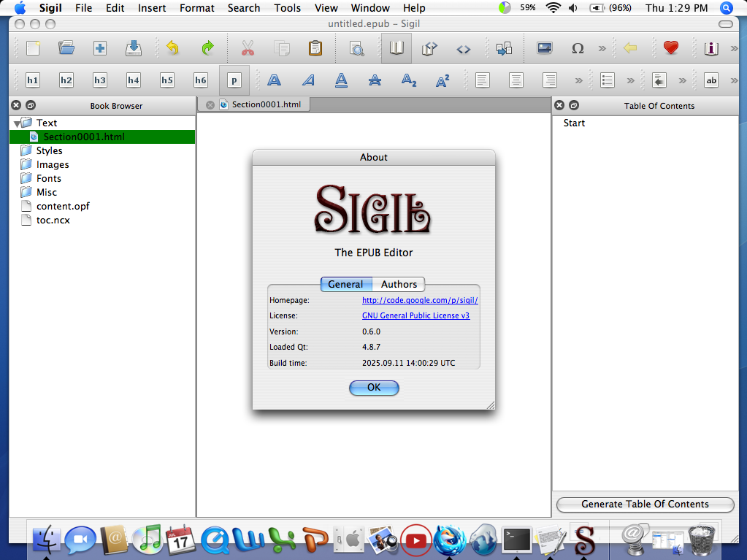Click the Add existing file plus icon

[100, 48]
